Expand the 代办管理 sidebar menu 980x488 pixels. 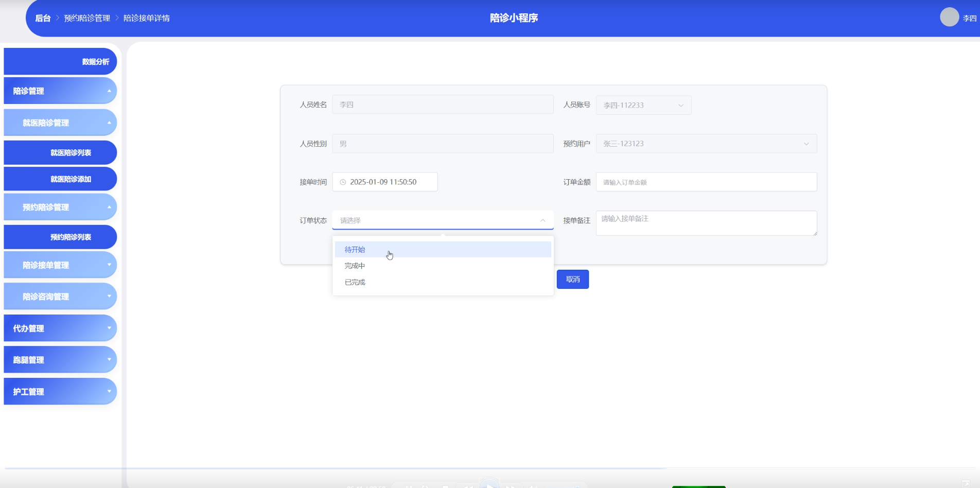click(x=60, y=328)
